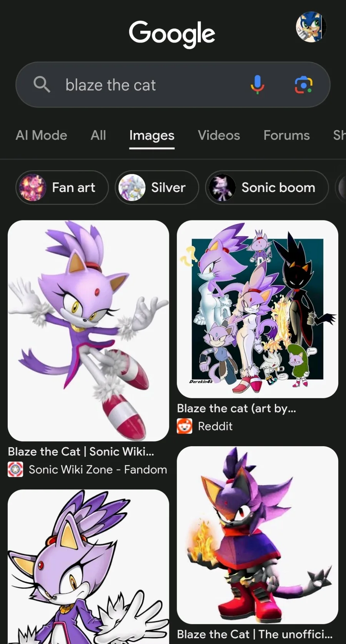The image size is (346, 644).
Task: Open Google Lens camera search
Action: coord(303,85)
